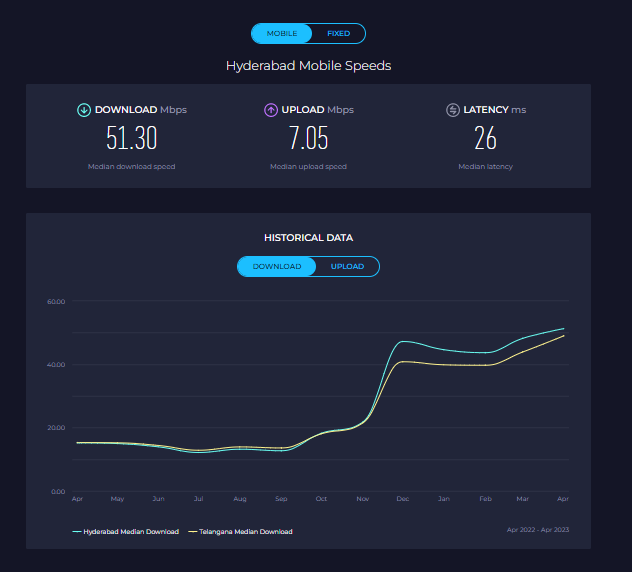
Task: Click the Nov label on the chart x-axis
Action: 362,498
